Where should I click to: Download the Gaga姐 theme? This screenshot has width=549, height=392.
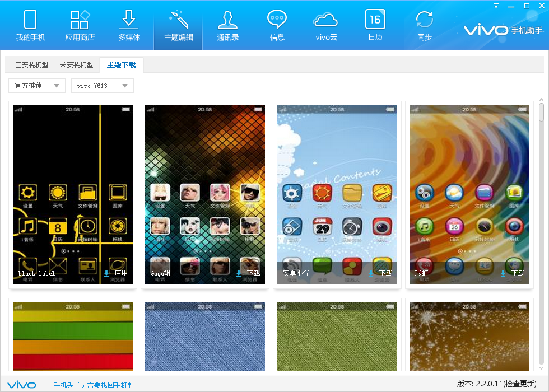point(248,273)
